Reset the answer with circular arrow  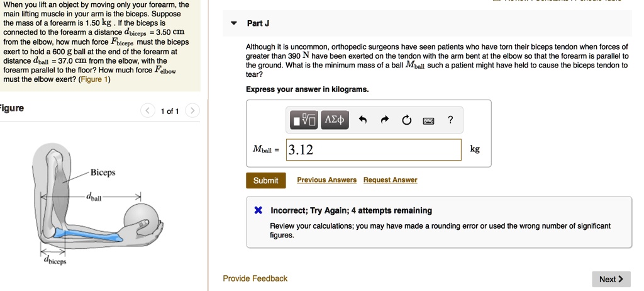click(x=407, y=120)
